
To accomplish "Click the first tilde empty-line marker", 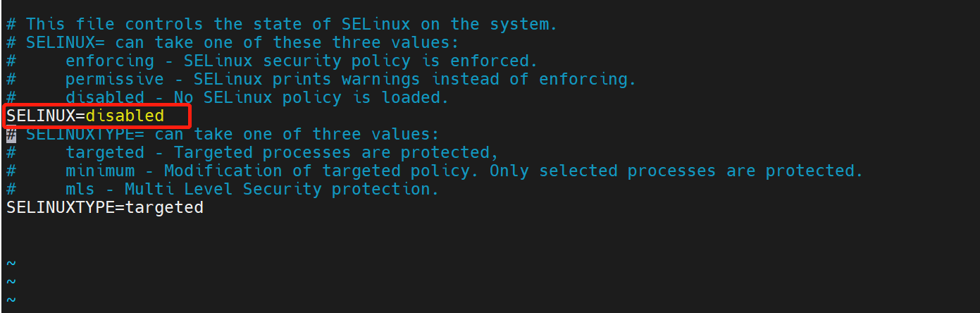I will tap(11, 263).
